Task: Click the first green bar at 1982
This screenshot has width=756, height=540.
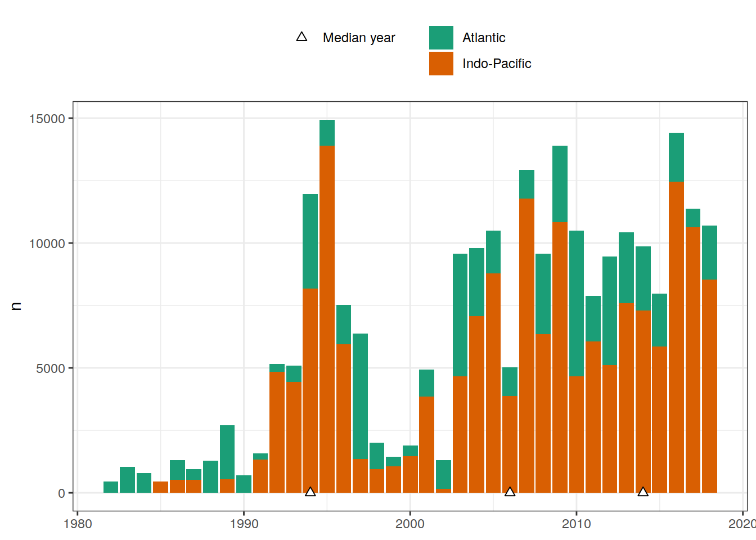Action: [x=111, y=487]
